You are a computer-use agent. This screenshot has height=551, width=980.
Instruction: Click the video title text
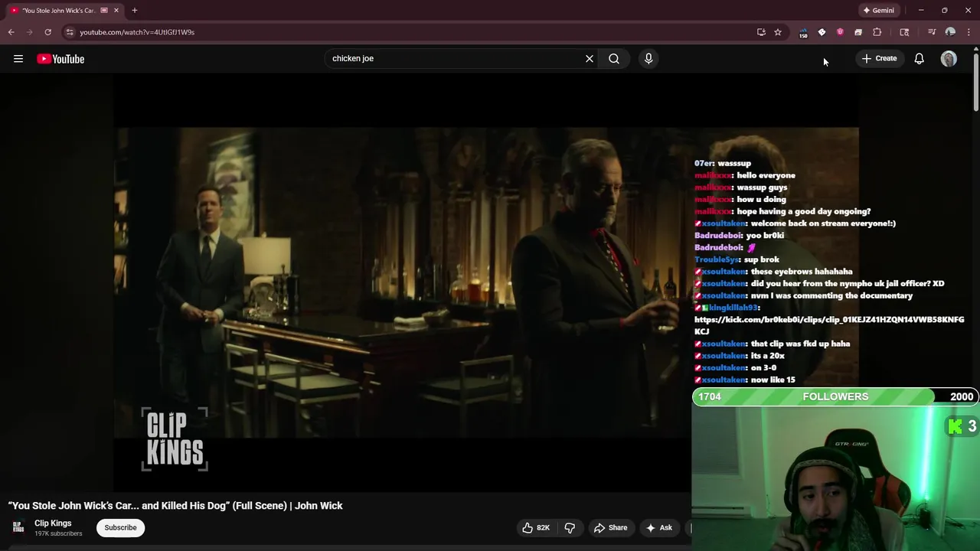[175, 505]
